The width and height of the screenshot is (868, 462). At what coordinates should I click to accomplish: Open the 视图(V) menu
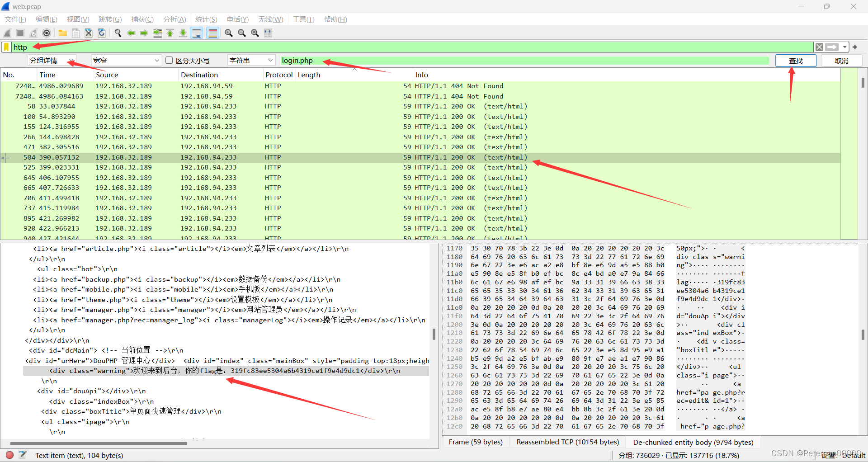pos(78,19)
